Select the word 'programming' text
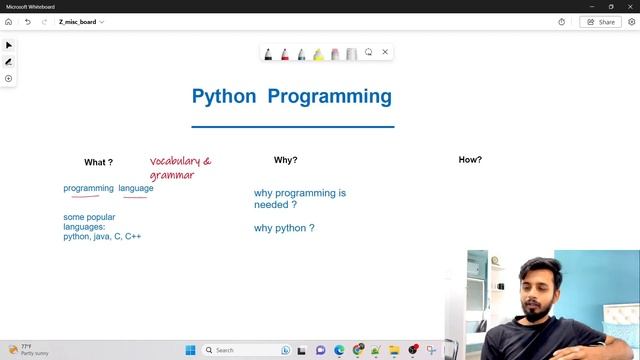The image size is (640, 360). 88,188
